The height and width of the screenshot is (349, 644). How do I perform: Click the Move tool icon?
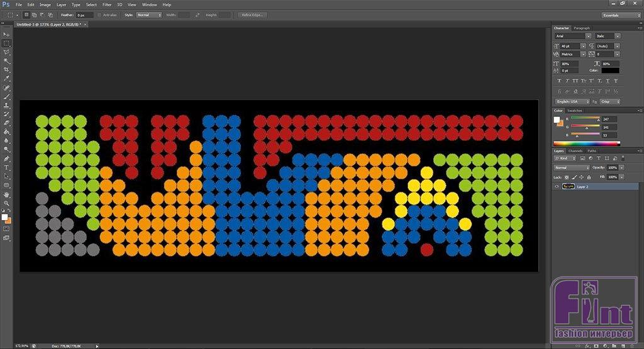tap(7, 34)
